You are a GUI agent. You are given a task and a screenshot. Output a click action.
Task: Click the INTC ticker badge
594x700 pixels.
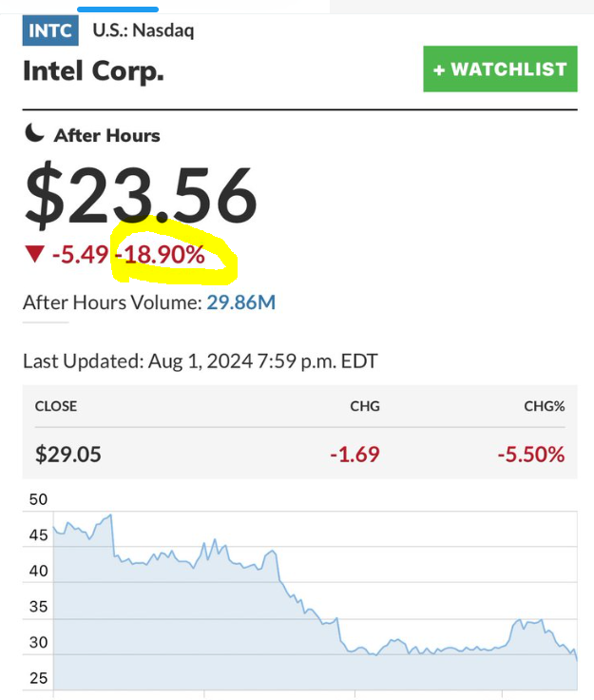(50, 30)
